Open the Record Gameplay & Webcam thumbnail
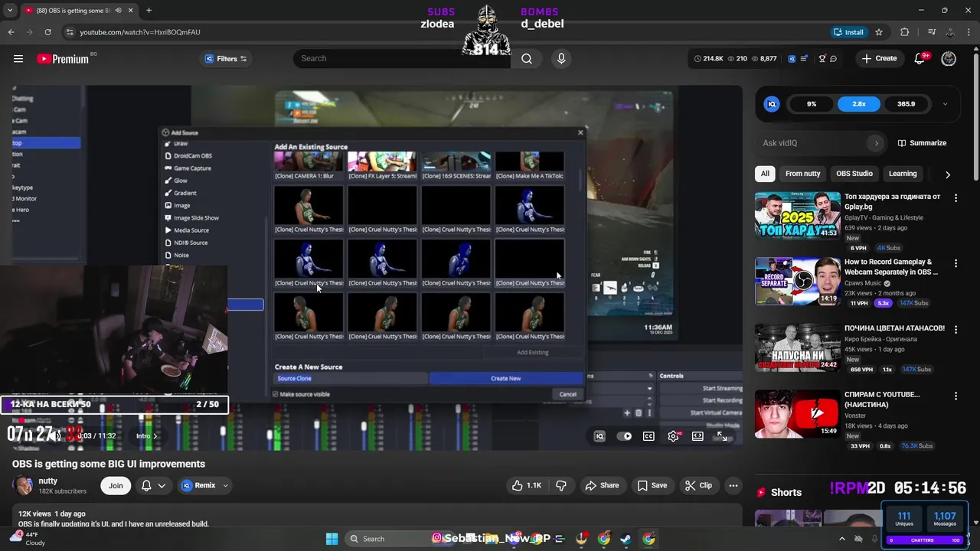The image size is (980, 551). pos(797,281)
